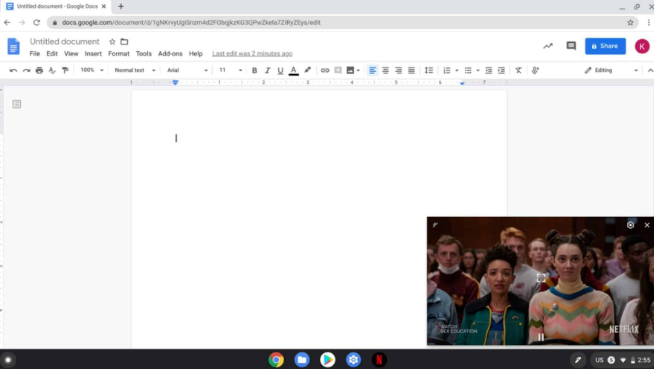Pause the Netflix picture-in-picture video
The width and height of the screenshot is (654, 369).
pyautogui.click(x=541, y=337)
